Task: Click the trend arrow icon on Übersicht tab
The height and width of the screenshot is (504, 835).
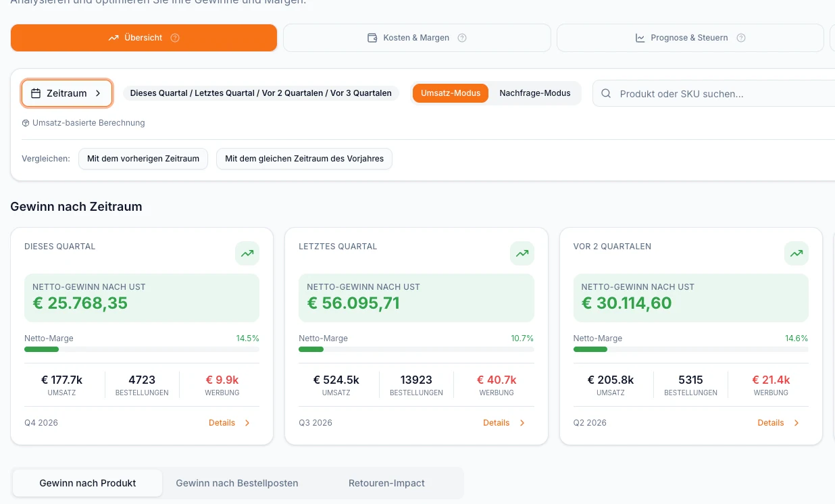Action: (113, 38)
